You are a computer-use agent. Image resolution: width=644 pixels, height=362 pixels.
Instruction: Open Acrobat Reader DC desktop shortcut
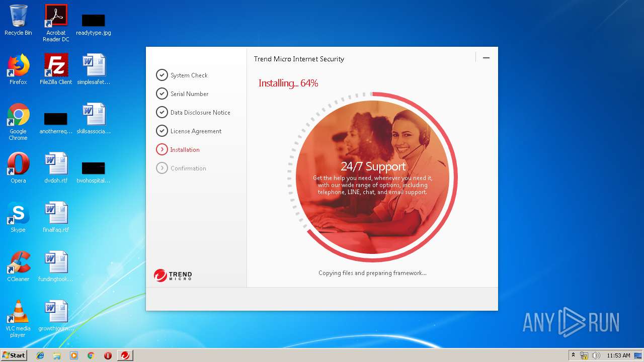click(x=56, y=23)
